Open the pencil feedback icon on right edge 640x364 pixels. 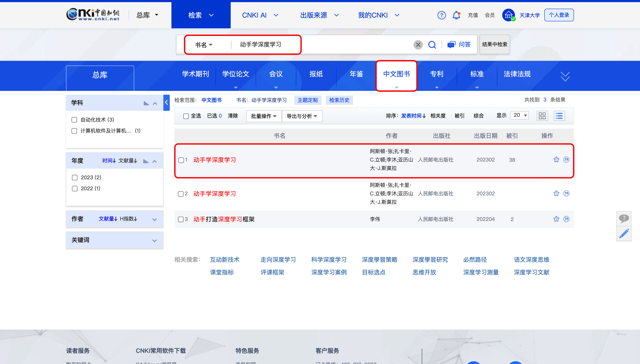(x=624, y=234)
